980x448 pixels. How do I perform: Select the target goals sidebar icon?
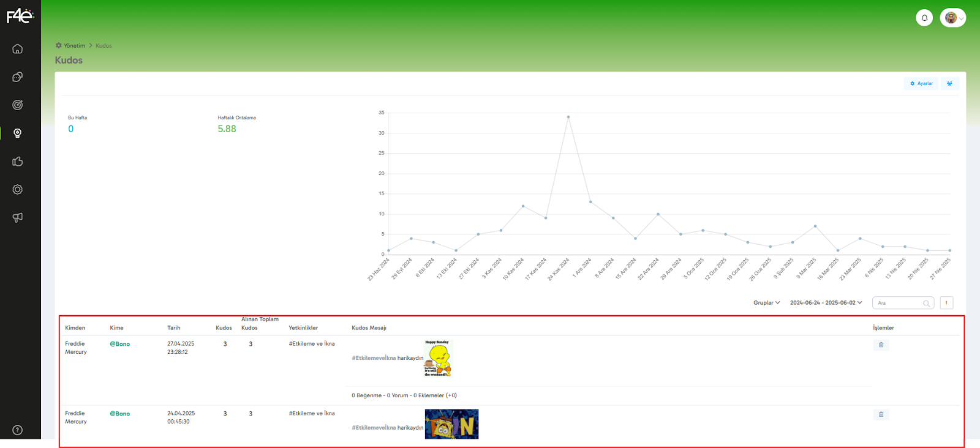(18, 105)
